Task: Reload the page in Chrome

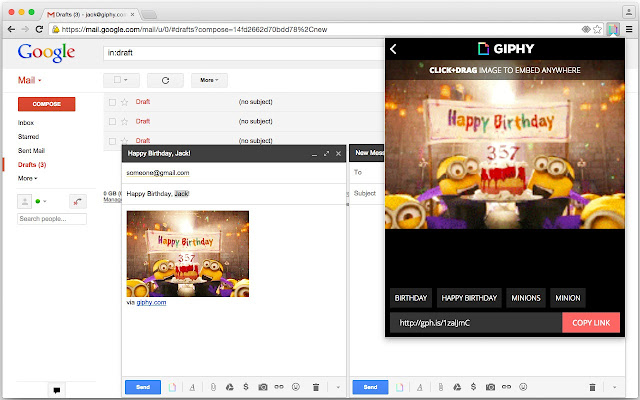Action: coord(39,29)
